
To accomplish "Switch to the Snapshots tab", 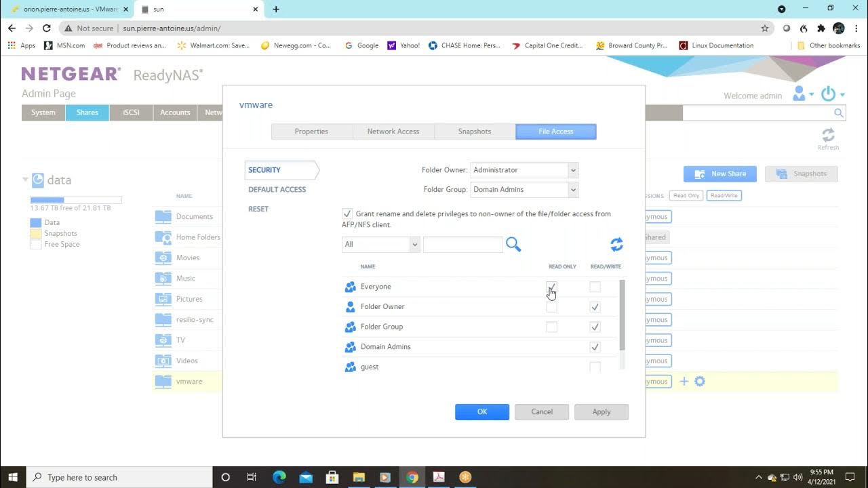I will pyautogui.click(x=475, y=131).
